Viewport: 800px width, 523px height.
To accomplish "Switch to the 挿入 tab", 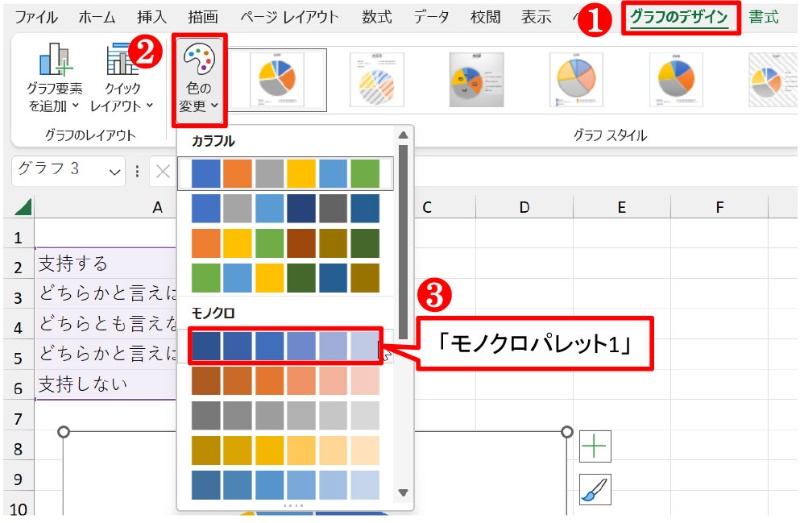I will [152, 17].
